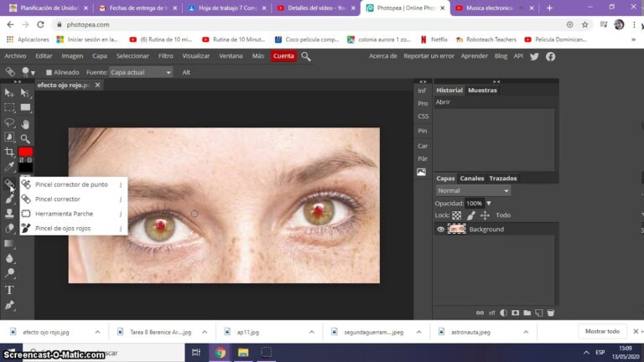Screen dimensions: 644x362
Task: Open the Aprender link
Action: tap(474, 56)
